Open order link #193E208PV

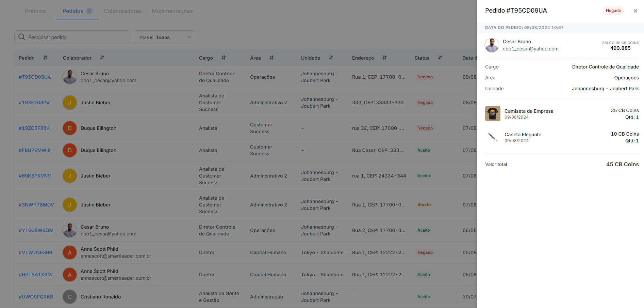(34, 103)
